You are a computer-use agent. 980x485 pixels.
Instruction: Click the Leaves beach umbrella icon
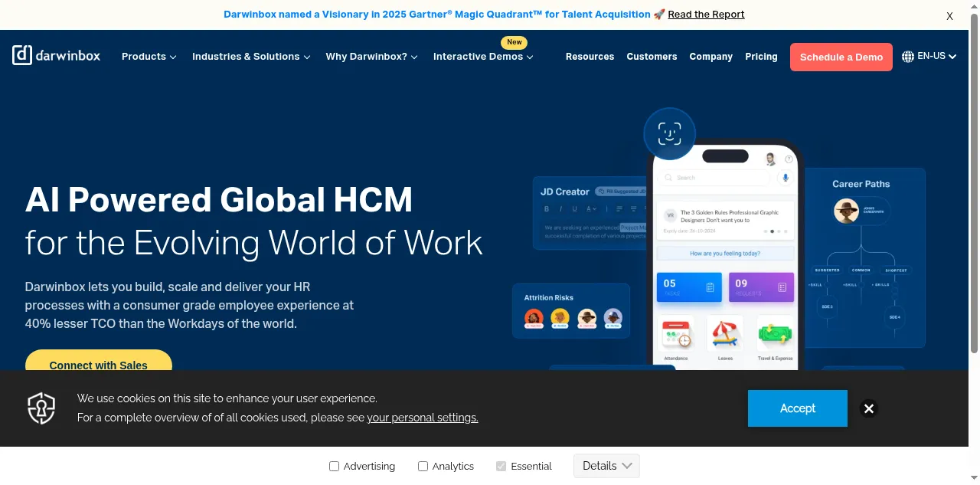point(725,334)
